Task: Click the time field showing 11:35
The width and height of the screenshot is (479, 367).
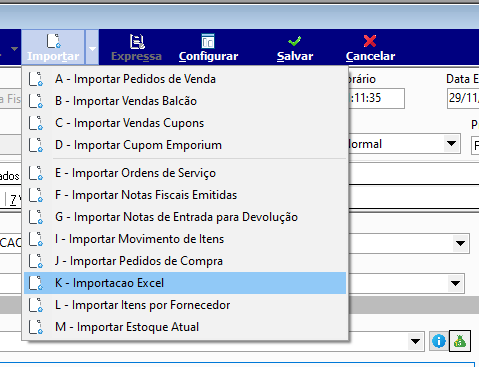Action: click(x=377, y=98)
